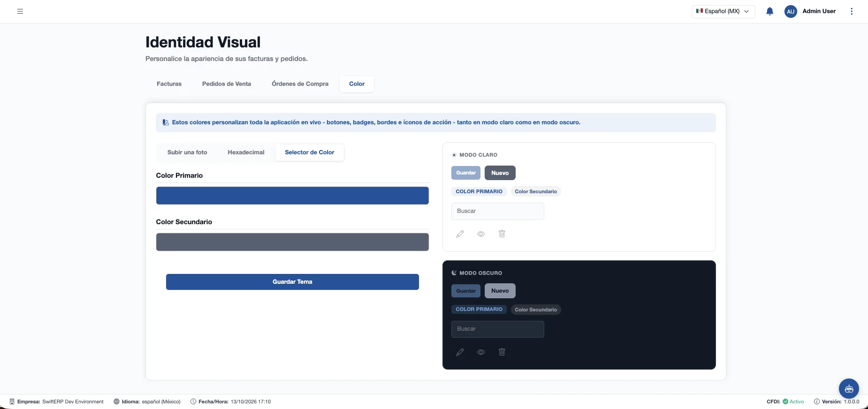Click trash delete icon in Modo Claro
Image resolution: width=868 pixels, height=409 pixels.
pyautogui.click(x=502, y=234)
